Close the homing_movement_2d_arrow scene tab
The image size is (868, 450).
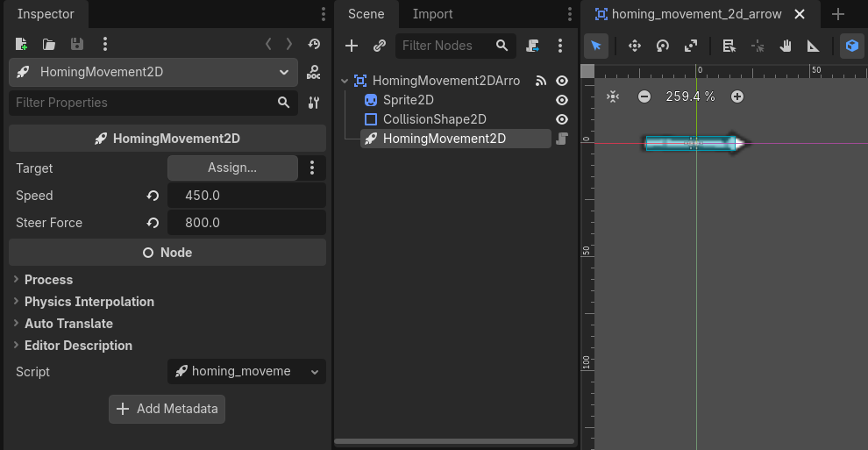[800, 14]
